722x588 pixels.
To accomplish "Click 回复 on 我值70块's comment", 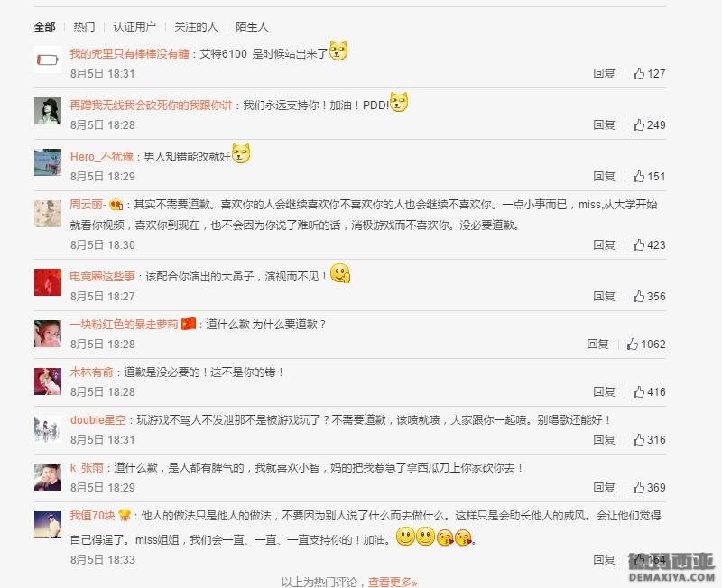I will tap(604, 559).
